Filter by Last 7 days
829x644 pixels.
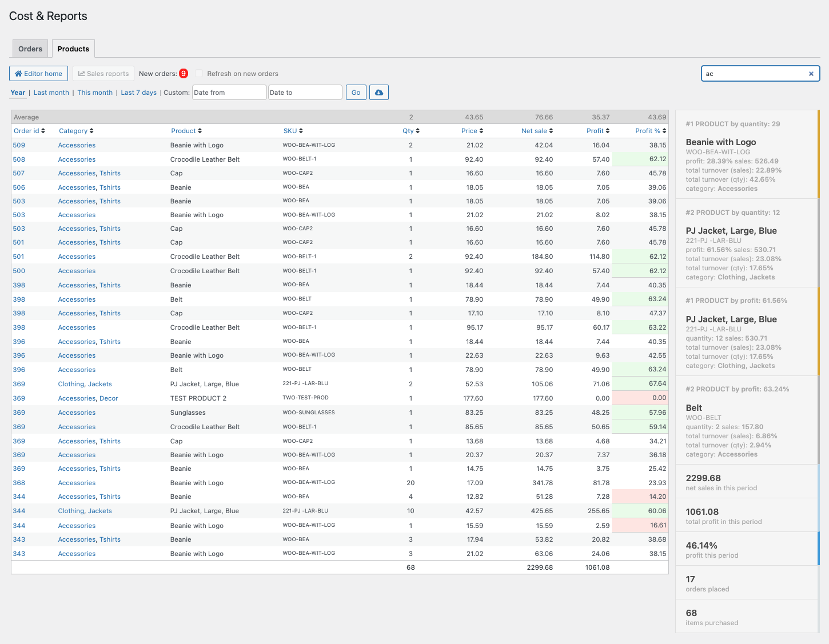point(138,93)
